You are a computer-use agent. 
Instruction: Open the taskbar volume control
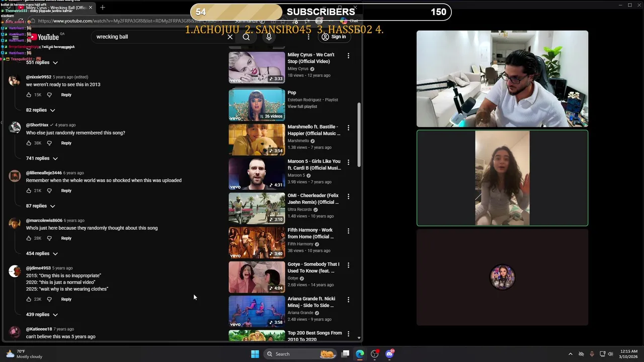[x=610, y=354]
